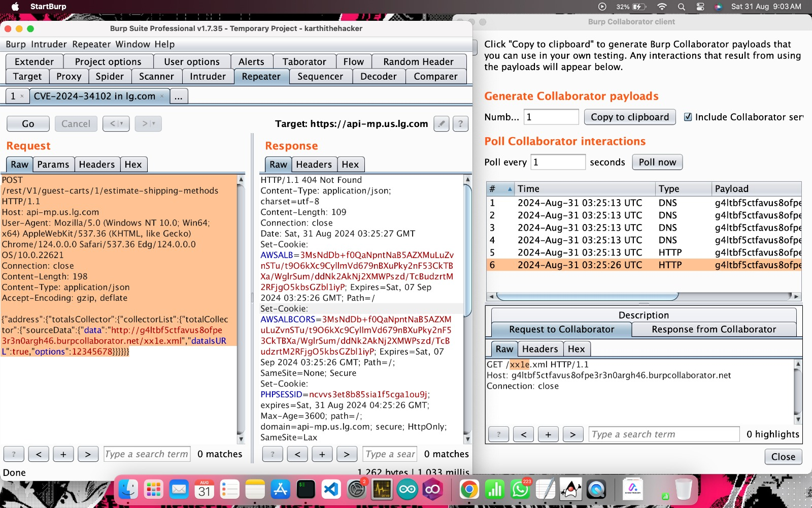Open Notes app in the dock

pos(255,490)
